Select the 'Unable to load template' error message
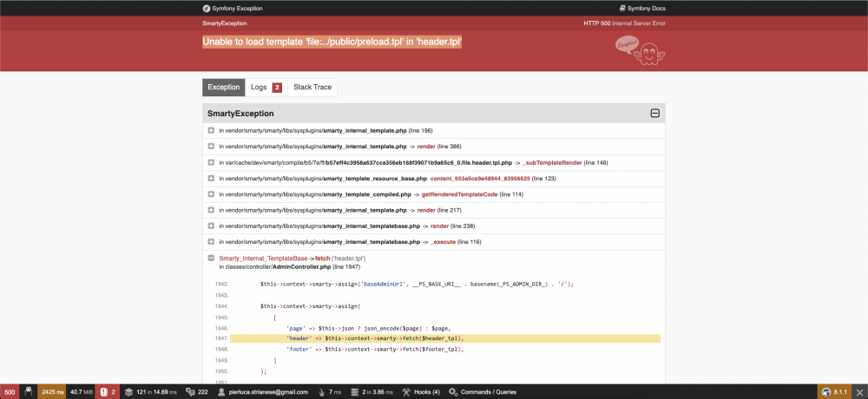The width and height of the screenshot is (868, 399). (x=332, y=42)
